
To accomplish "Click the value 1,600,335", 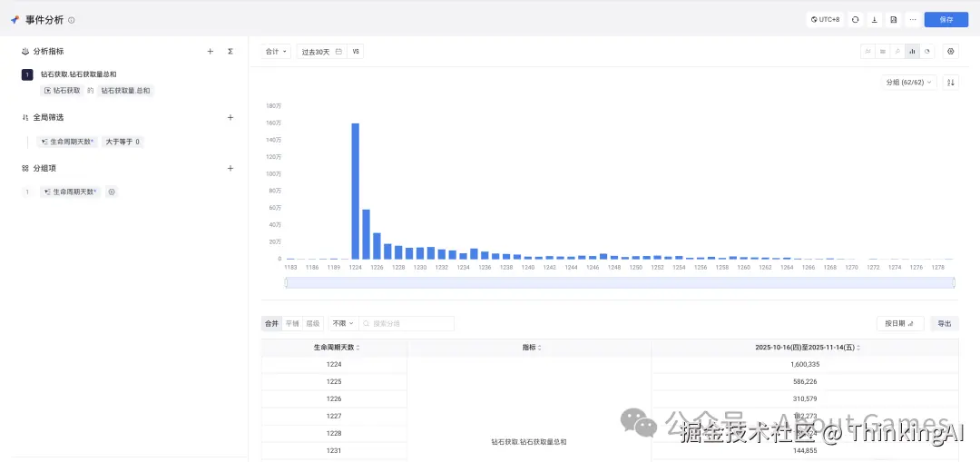I will tap(804, 364).
